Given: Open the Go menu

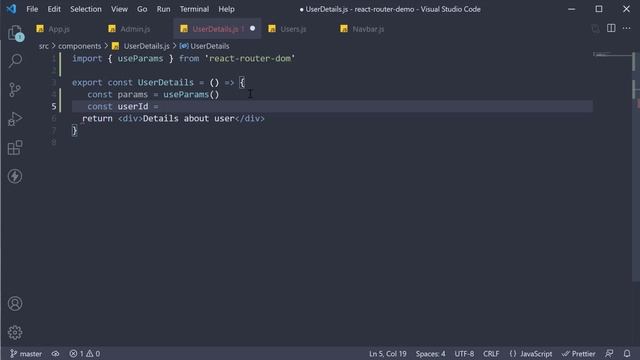Looking at the screenshot, I should click(x=142, y=9).
